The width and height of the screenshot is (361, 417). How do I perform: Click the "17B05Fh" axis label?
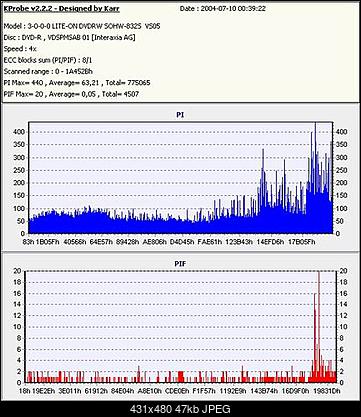301,242
